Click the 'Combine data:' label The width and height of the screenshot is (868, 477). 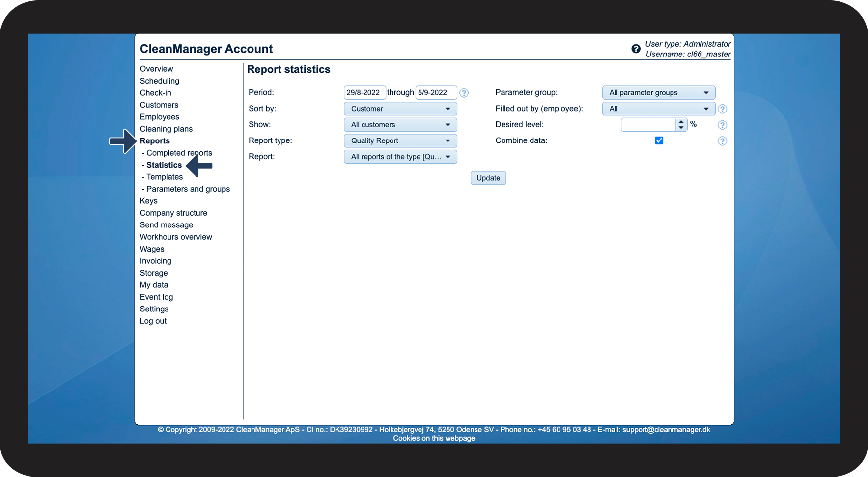coord(521,140)
